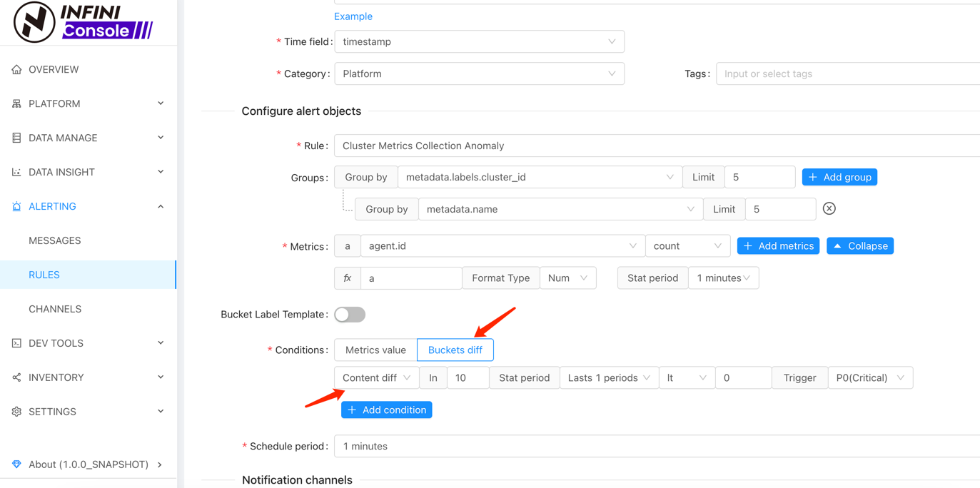The width and height of the screenshot is (980, 488).
Task: Open Channels under Alerting
Action: coord(55,309)
